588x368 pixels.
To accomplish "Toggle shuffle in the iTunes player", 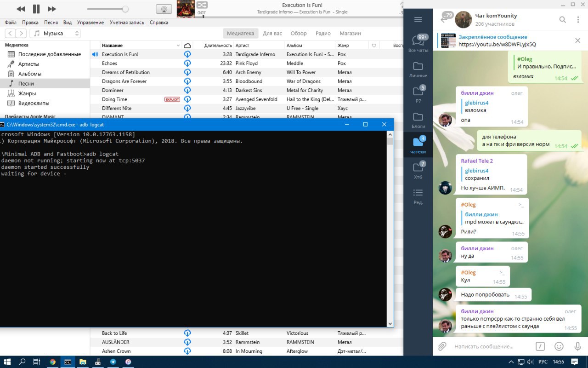I will click(202, 5).
